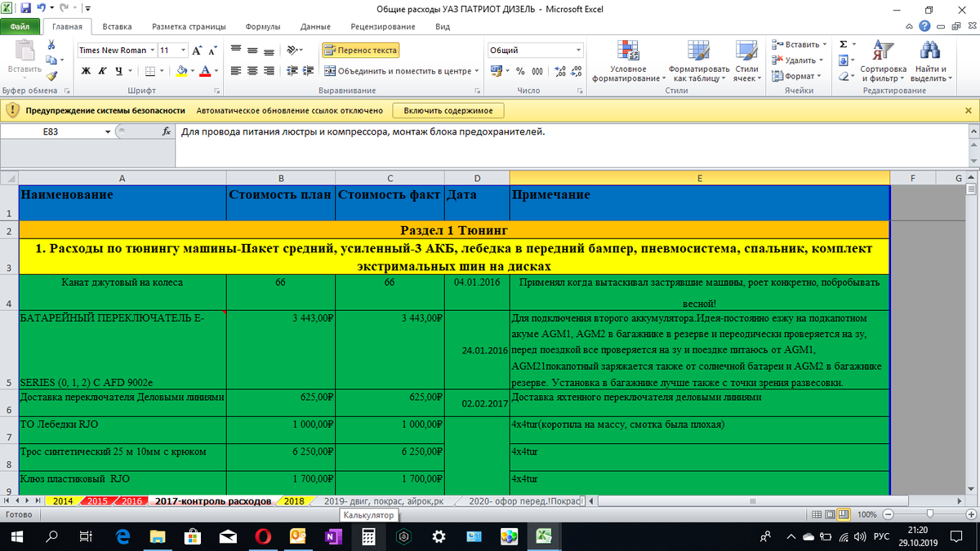Apply underline with the Ч button
Viewport: 980px width, 551px height.
click(118, 70)
